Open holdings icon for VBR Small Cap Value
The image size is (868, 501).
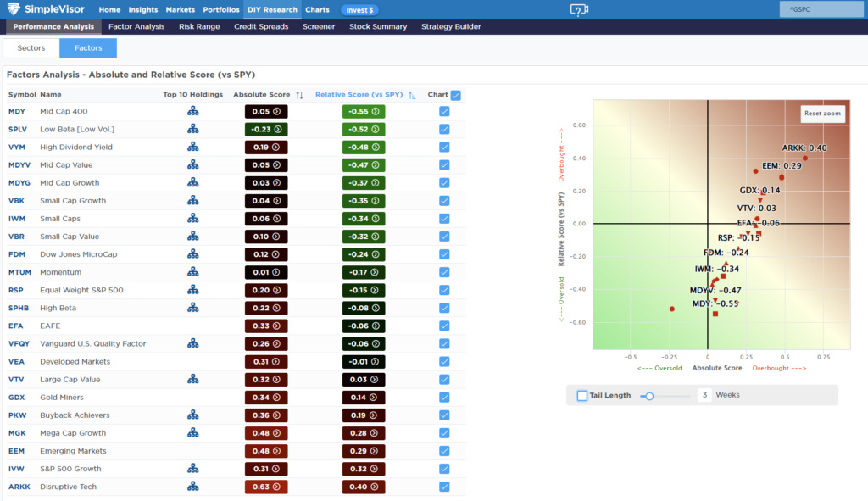point(192,236)
